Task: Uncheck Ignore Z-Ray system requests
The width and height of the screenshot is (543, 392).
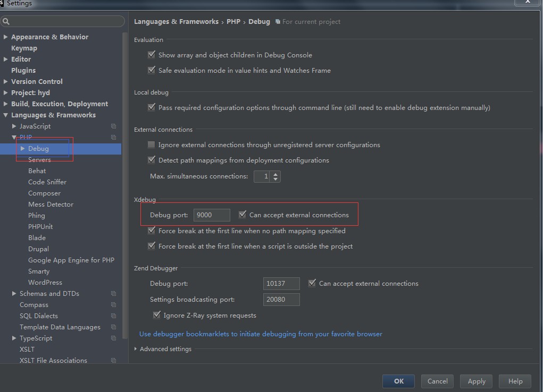Action: pos(157,315)
